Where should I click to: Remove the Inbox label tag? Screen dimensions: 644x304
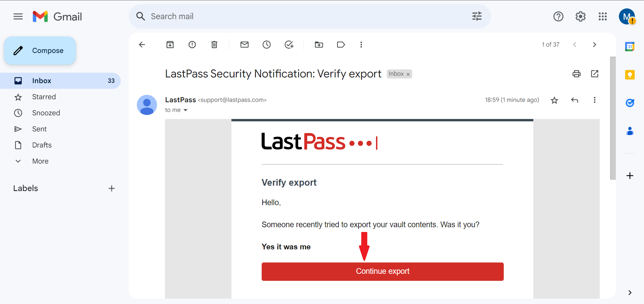pos(408,74)
